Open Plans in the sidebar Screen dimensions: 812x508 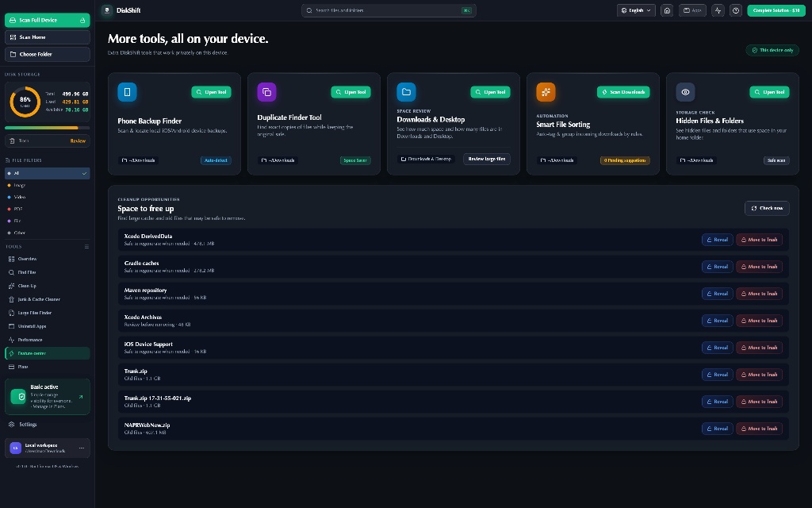pyautogui.click(x=47, y=367)
